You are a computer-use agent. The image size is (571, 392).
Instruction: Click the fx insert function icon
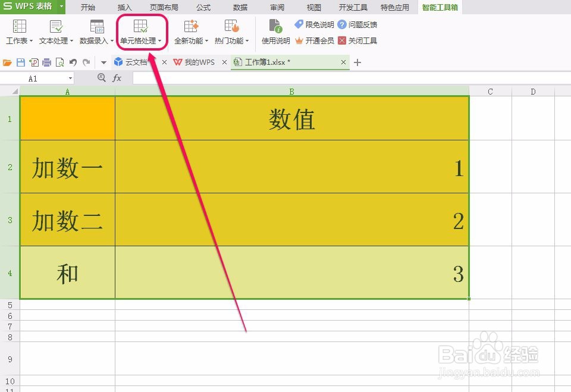(117, 77)
